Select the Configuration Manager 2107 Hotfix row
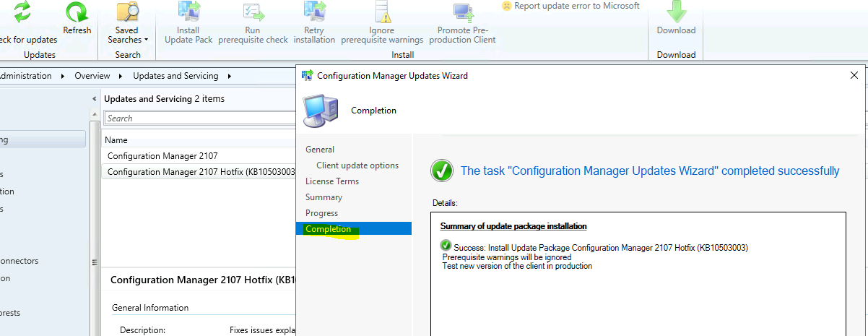Screen dimensions: 868x336 199,172
